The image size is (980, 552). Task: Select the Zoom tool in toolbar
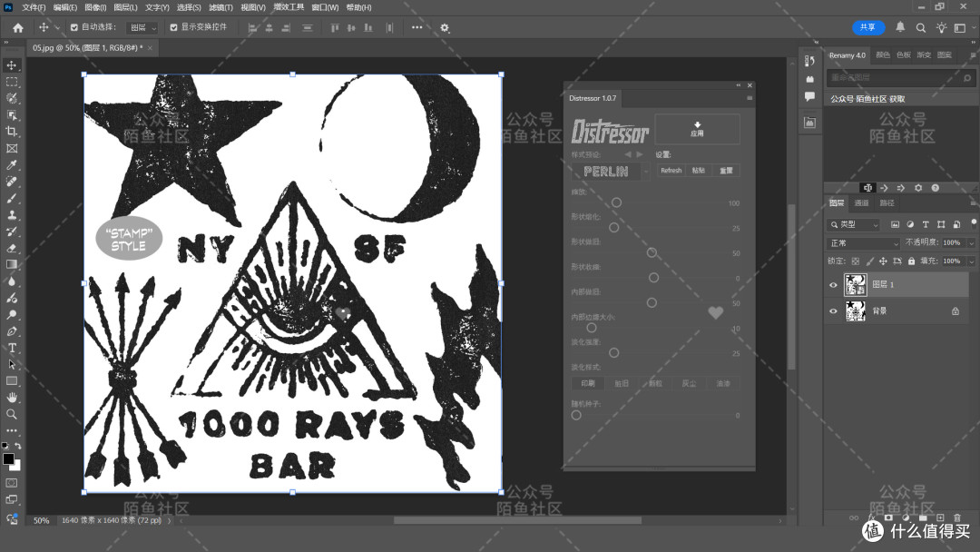pyautogui.click(x=12, y=414)
